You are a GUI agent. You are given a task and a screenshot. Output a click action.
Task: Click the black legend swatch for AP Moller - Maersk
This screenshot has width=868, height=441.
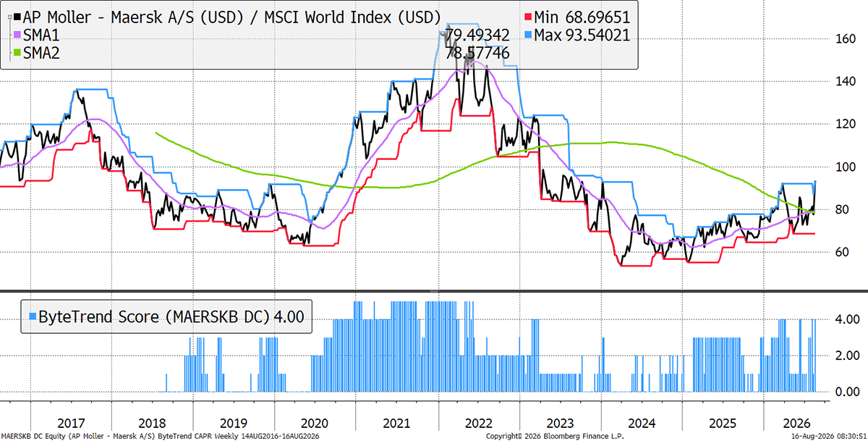click(18, 16)
